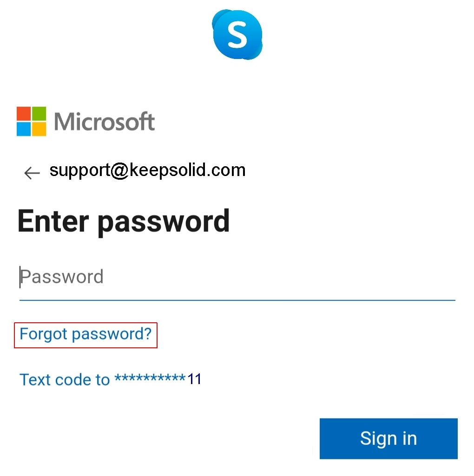474x476 pixels.
Task: Click the word "Enter" in the heading
Action: (x=53, y=221)
